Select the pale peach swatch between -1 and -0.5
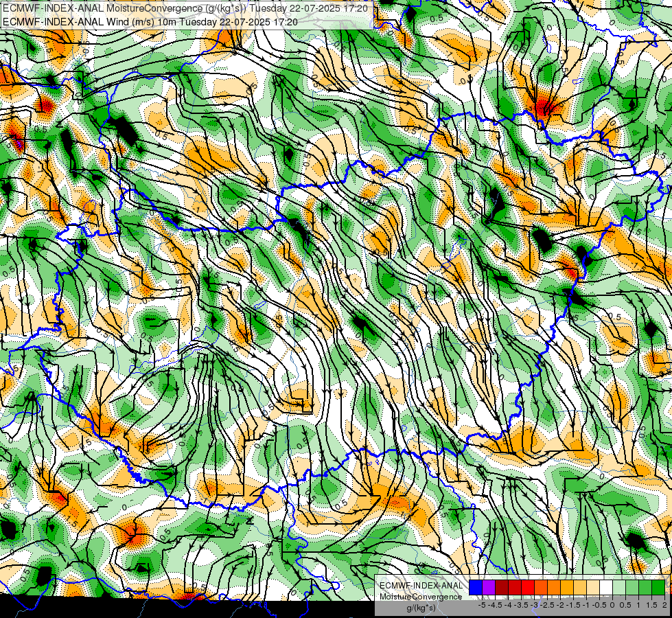 tap(593, 588)
